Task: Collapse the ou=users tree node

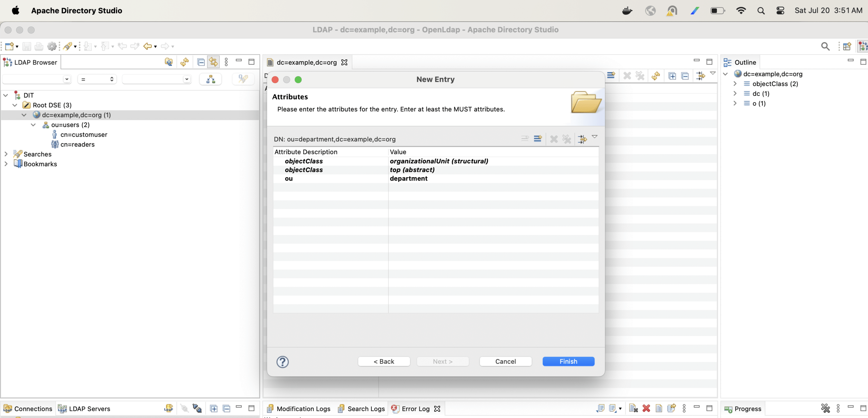Action: pos(33,125)
